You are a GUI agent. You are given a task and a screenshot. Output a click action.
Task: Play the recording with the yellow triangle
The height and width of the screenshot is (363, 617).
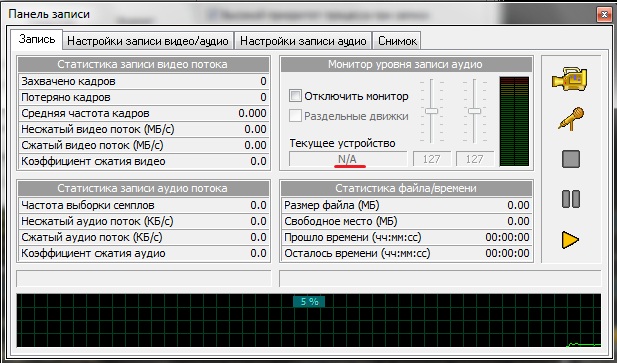pos(570,240)
